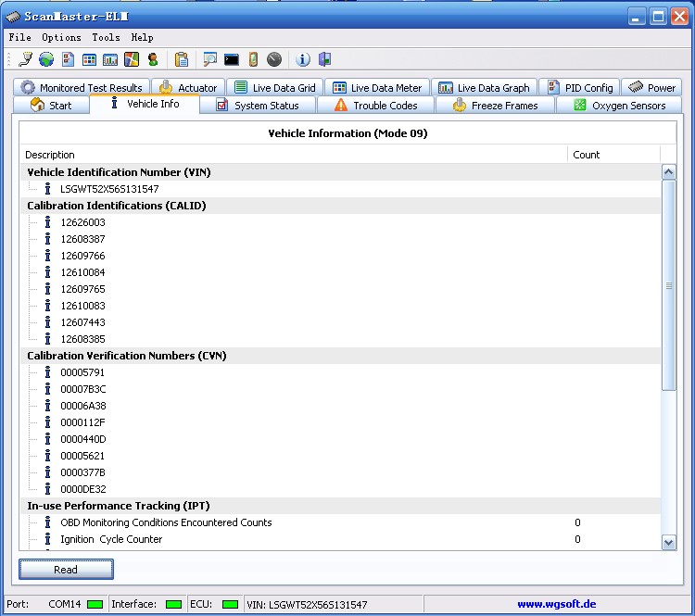The height and width of the screenshot is (616, 695).
Task: Click the connect cable icon in toolbar
Action: tap(25, 59)
